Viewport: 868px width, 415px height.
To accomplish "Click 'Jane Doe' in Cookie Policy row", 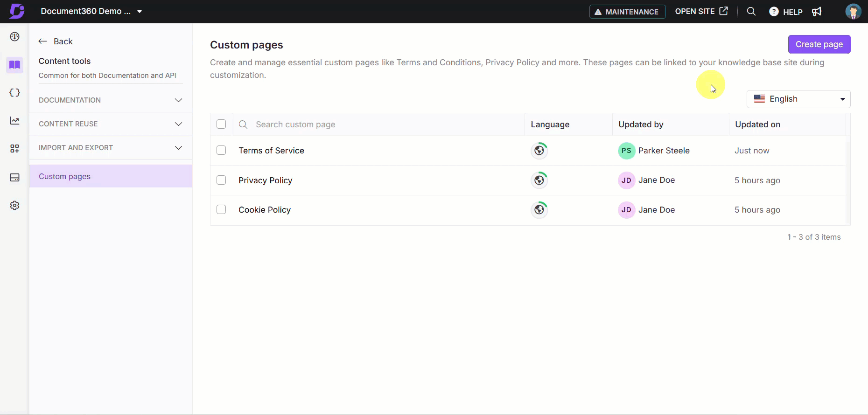I will point(656,210).
